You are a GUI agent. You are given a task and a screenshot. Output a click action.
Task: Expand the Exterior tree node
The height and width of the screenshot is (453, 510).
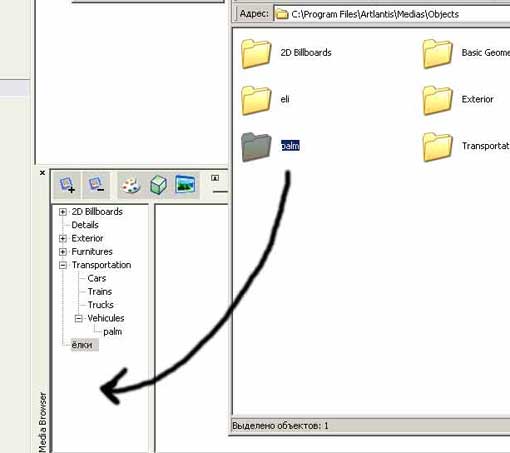pos(63,238)
